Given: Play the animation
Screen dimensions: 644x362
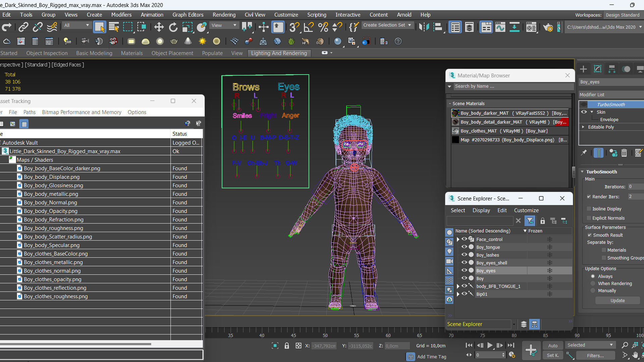Looking at the screenshot, I should pos(490,345).
